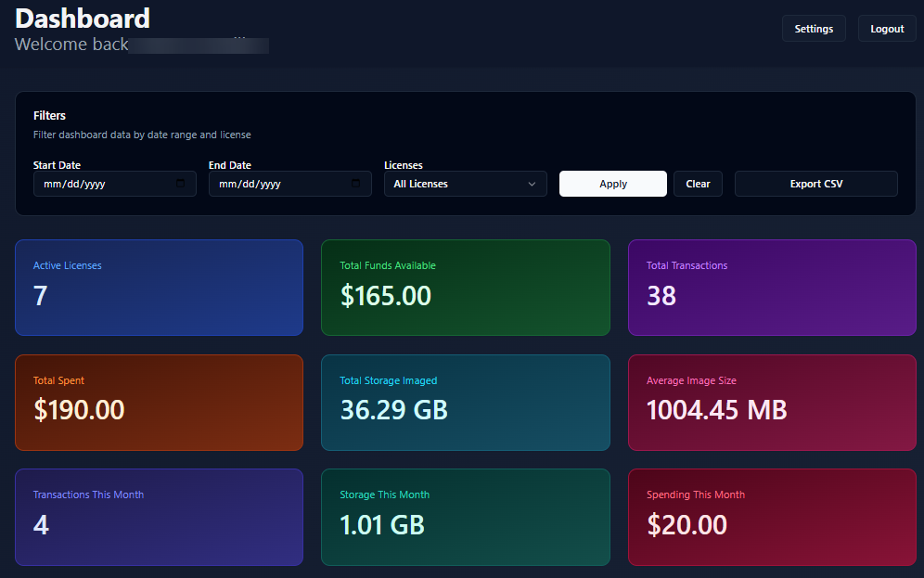Image resolution: width=924 pixels, height=578 pixels.
Task: Logout of the dashboard
Action: [x=886, y=28]
